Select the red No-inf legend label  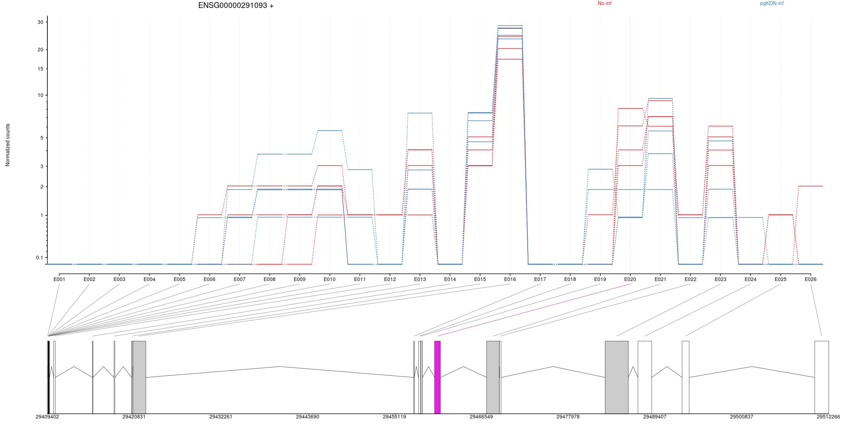tap(604, 3)
